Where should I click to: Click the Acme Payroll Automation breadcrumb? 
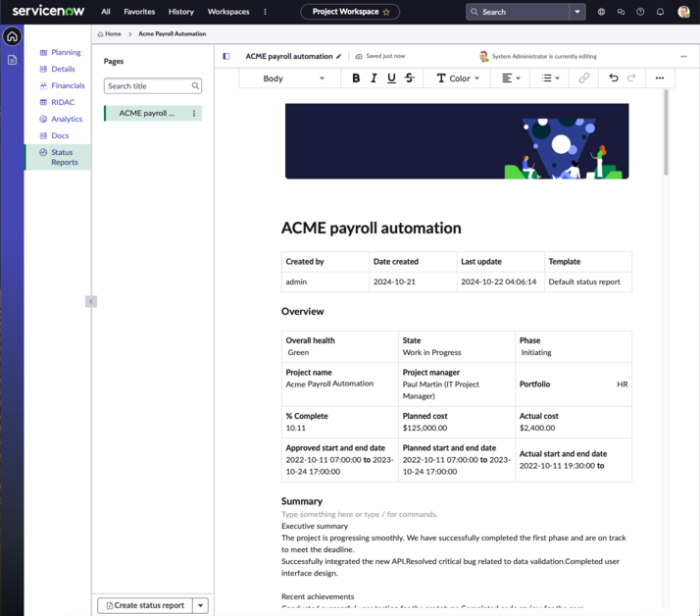[x=172, y=34]
